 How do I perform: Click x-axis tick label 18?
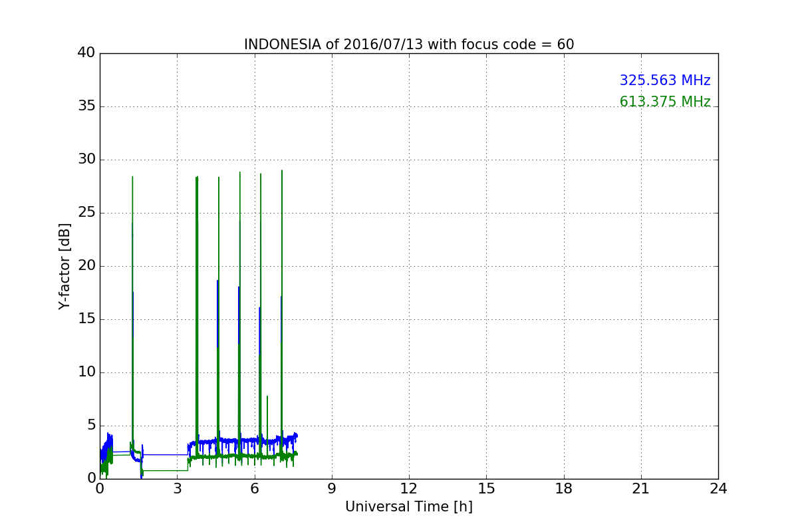click(564, 489)
